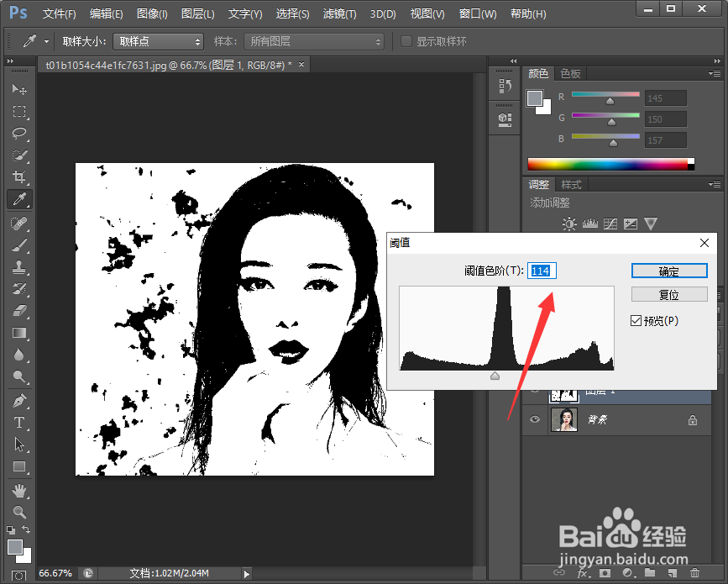
Task: Select the Clone Stamp tool
Action: click(19, 267)
